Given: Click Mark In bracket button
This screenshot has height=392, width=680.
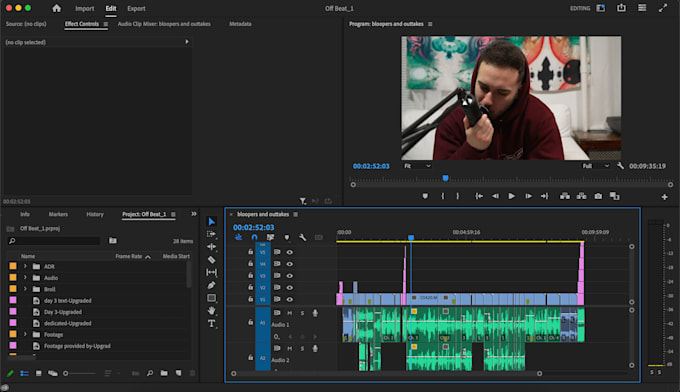Looking at the screenshot, I should coord(442,196).
